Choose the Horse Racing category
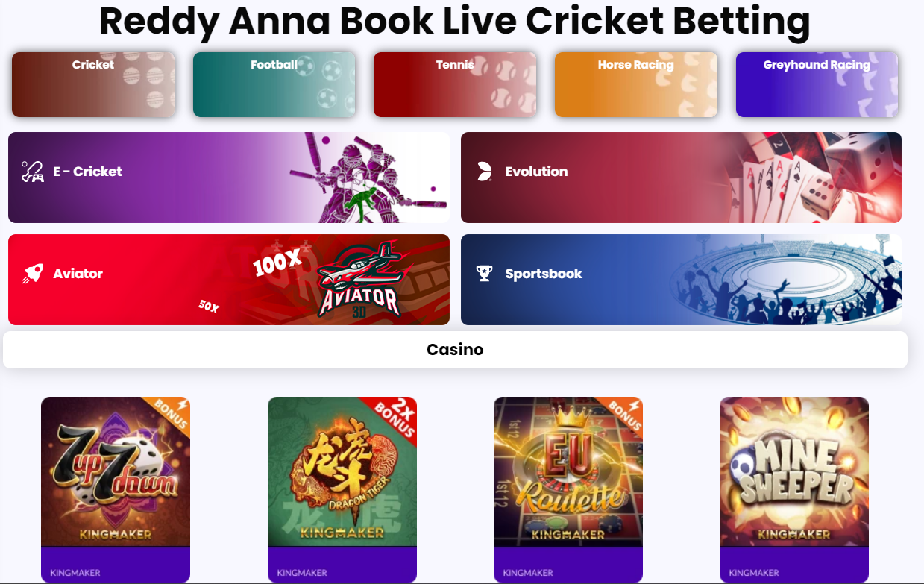 click(x=636, y=84)
